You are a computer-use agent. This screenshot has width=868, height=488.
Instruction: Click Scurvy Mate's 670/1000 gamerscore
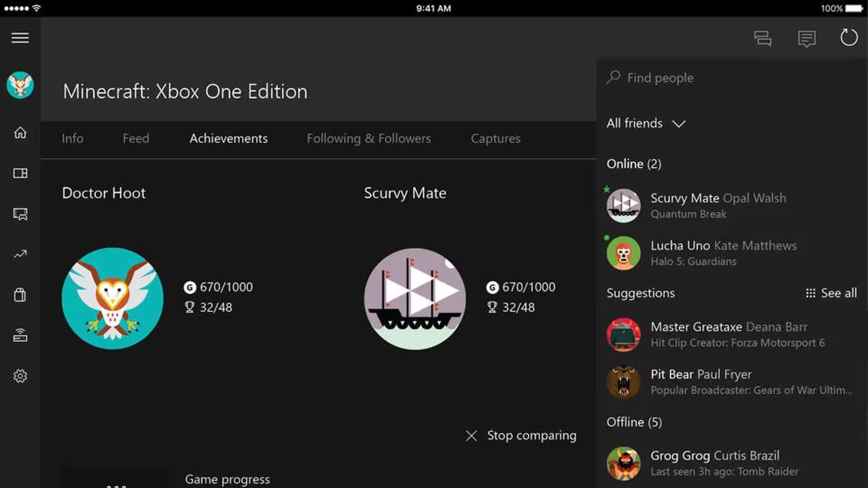pos(521,287)
